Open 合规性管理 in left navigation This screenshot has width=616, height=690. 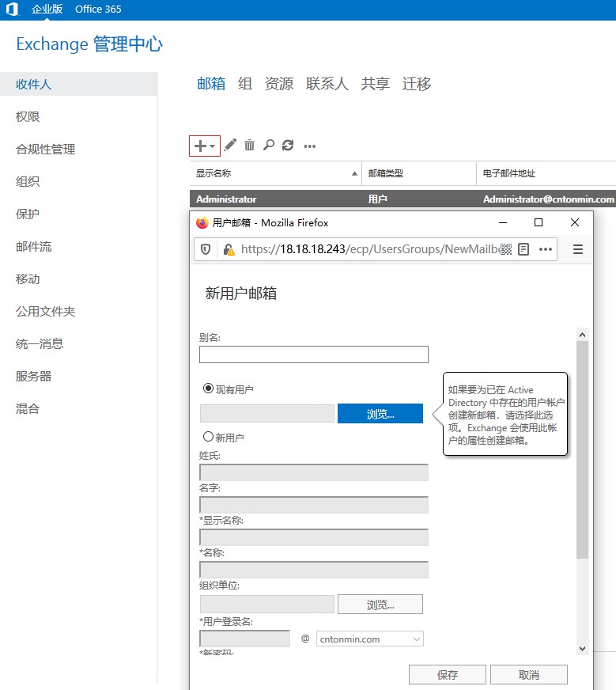45,150
